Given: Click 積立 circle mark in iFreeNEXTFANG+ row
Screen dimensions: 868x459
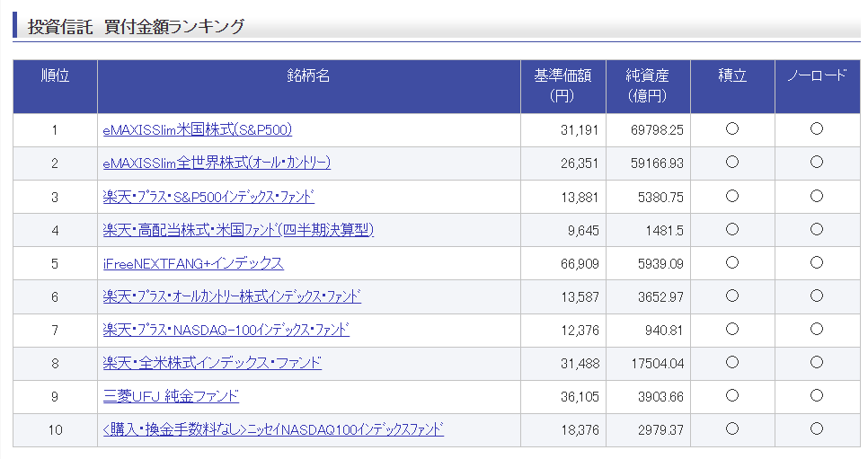Looking at the screenshot, I should [x=731, y=262].
